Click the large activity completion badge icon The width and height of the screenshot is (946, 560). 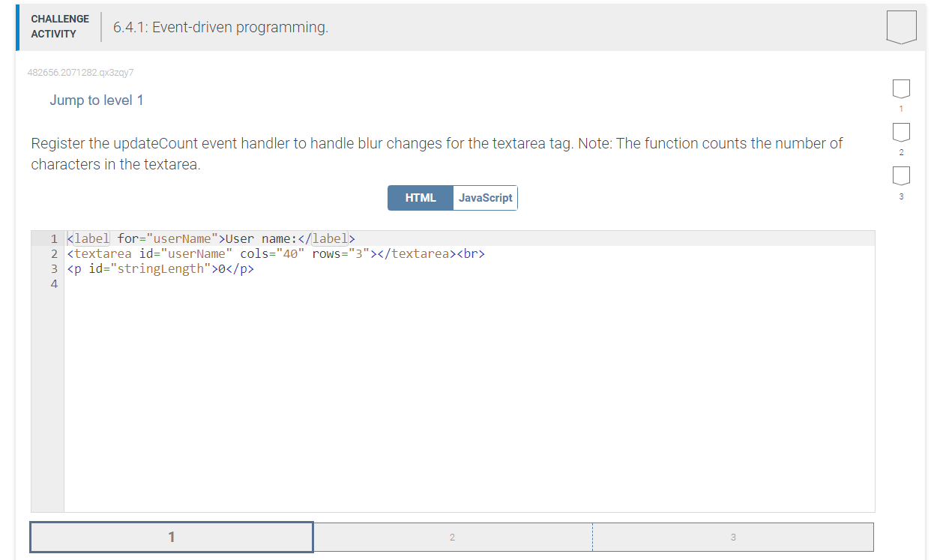coord(901,27)
